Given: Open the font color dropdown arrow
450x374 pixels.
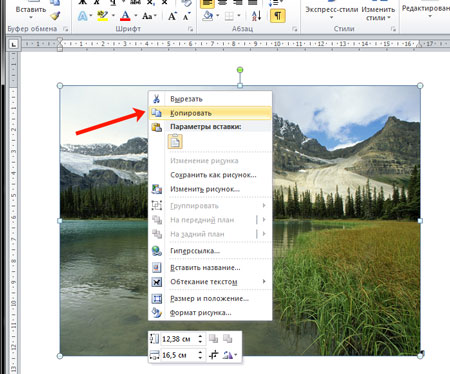Looking at the screenshot, I should point(135,16).
